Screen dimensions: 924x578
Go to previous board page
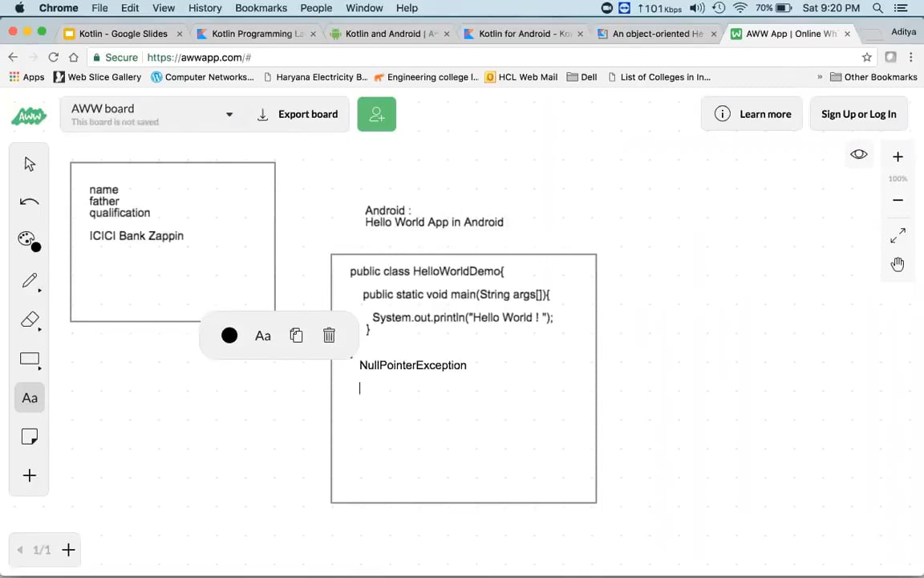(x=20, y=550)
